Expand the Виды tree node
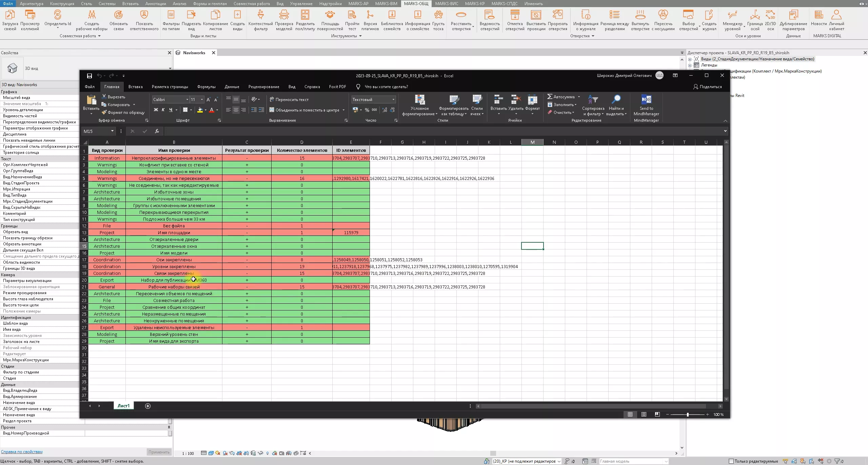 point(690,59)
